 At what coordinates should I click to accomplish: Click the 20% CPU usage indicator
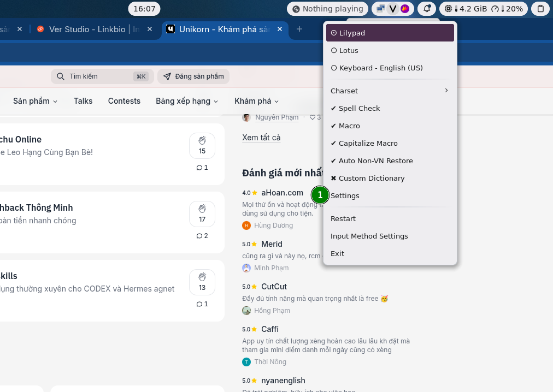(507, 9)
